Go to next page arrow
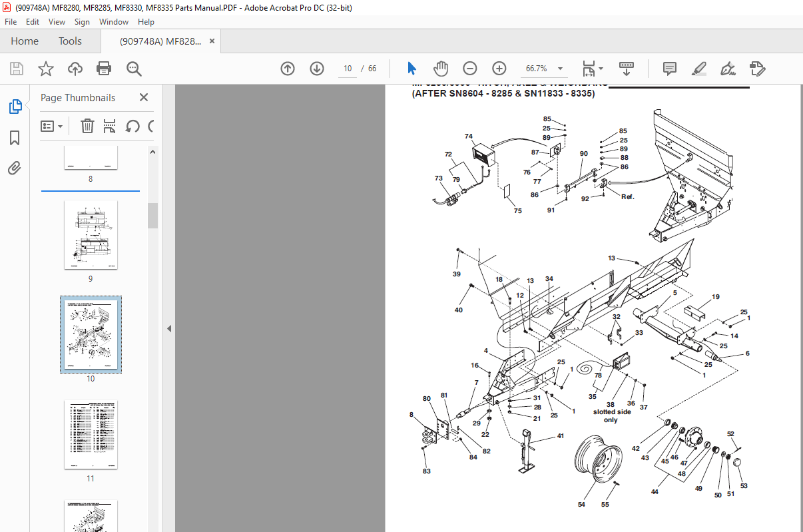The height and width of the screenshot is (532, 803). tap(317, 69)
